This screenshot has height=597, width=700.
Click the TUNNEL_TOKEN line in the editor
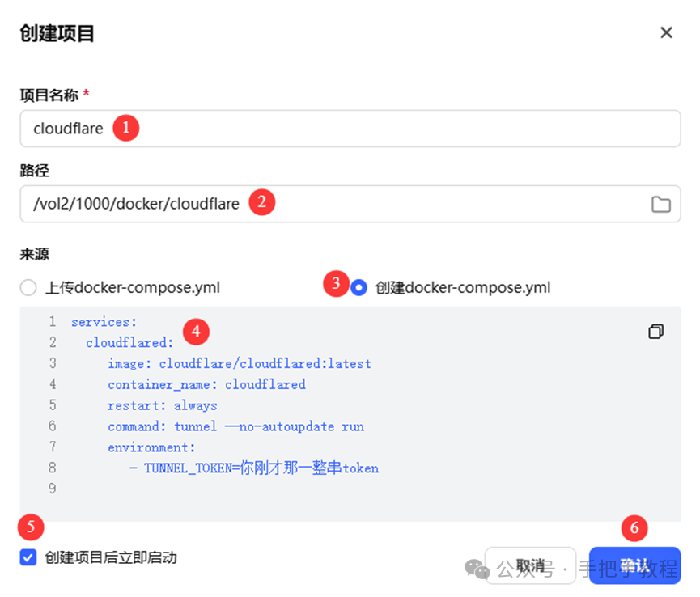pyautogui.click(x=253, y=468)
